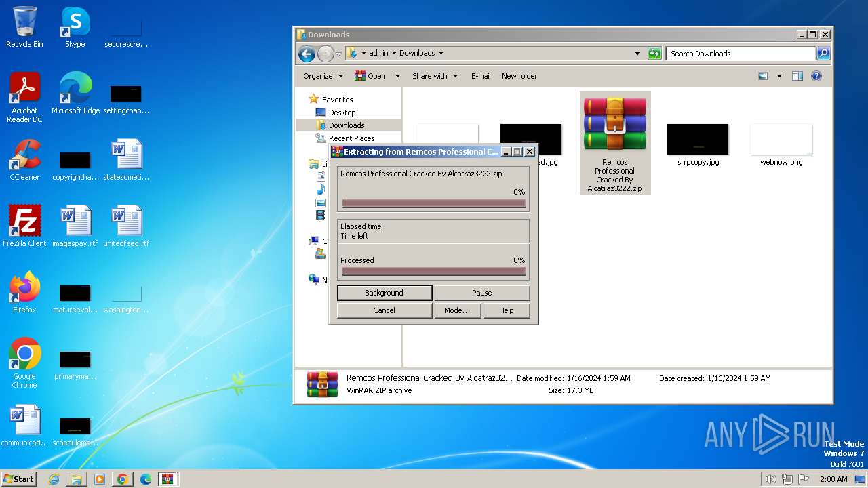Open CCleaner desktop shortcut
The width and height of the screenshot is (868, 488).
[24, 160]
